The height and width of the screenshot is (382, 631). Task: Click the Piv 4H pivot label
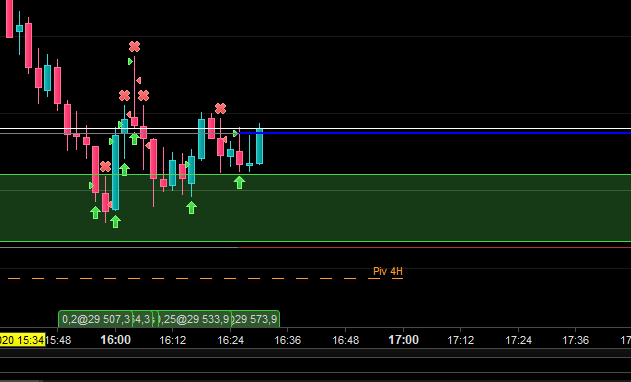(388, 271)
